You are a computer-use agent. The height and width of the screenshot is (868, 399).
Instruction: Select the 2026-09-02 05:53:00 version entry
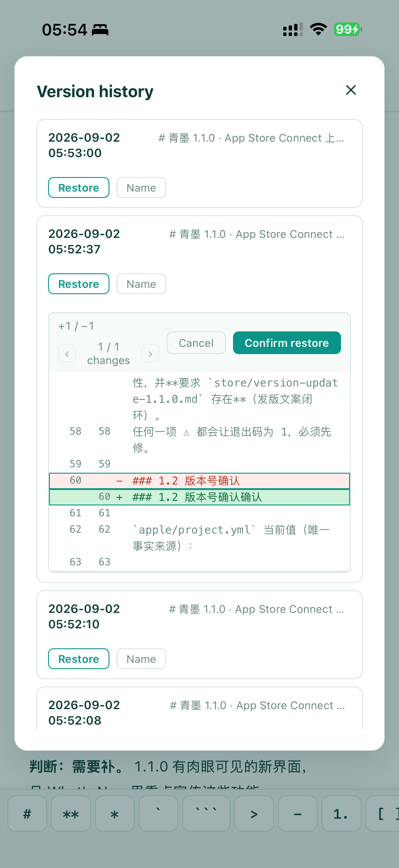tap(199, 163)
